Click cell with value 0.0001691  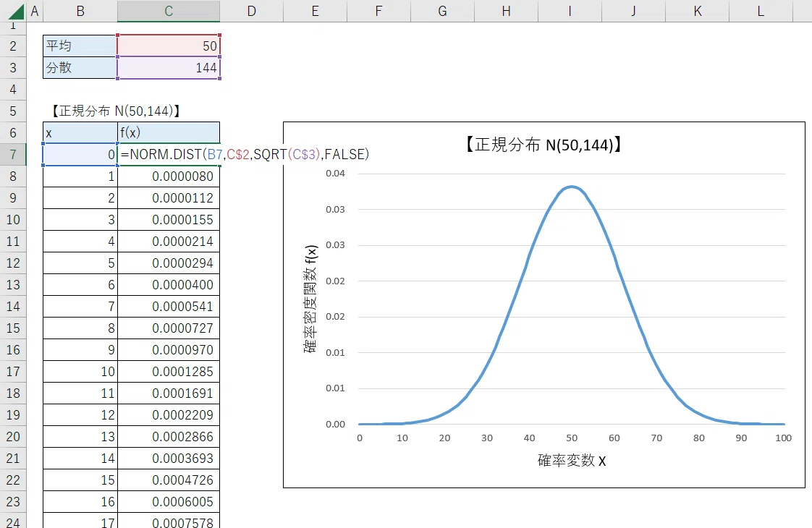click(169, 393)
